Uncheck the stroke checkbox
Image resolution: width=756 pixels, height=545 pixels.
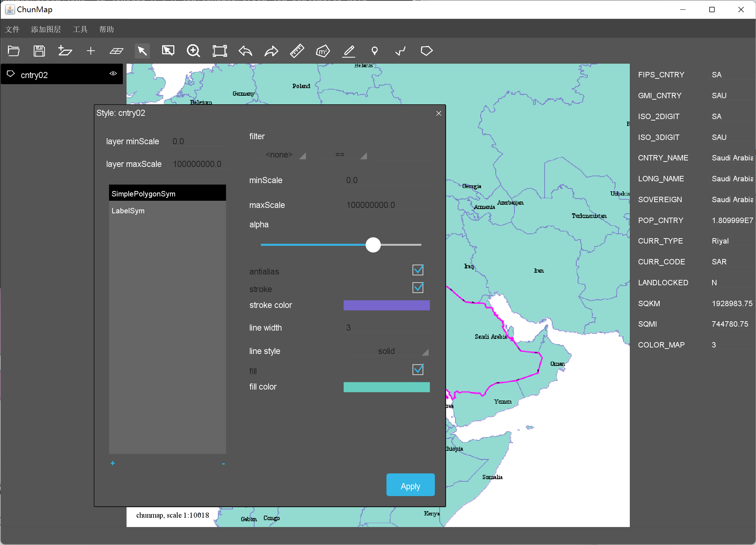point(418,288)
